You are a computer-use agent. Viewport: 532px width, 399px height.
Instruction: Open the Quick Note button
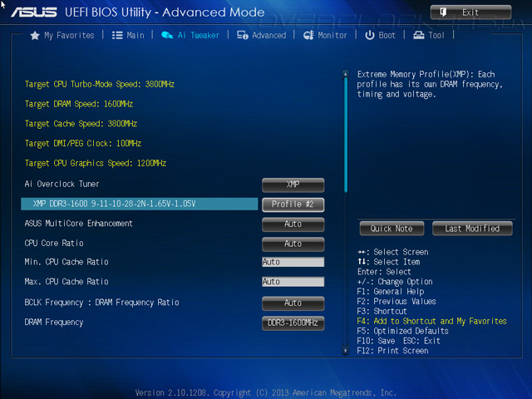tap(392, 229)
